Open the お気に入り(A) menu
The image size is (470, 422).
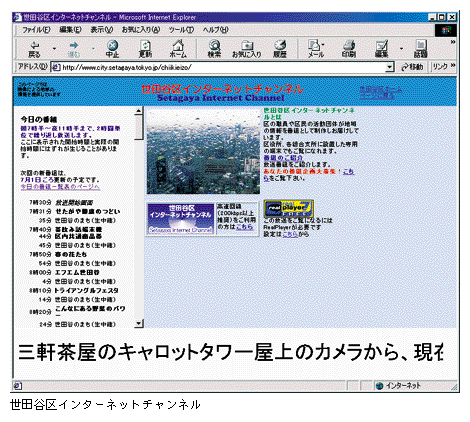[x=141, y=30]
